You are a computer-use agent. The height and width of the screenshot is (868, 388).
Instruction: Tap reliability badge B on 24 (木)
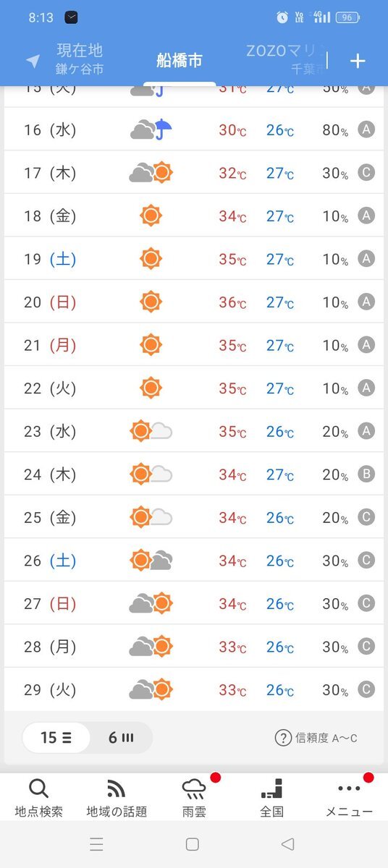[366, 475]
